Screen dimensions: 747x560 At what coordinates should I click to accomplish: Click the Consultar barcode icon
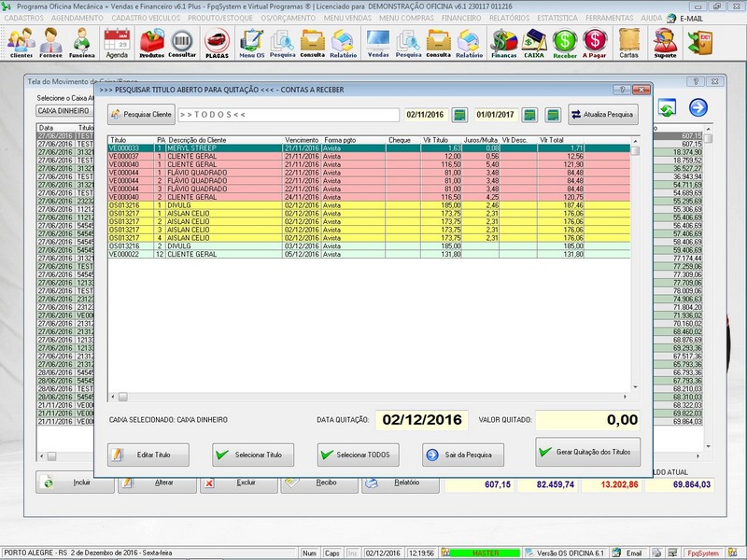182,42
